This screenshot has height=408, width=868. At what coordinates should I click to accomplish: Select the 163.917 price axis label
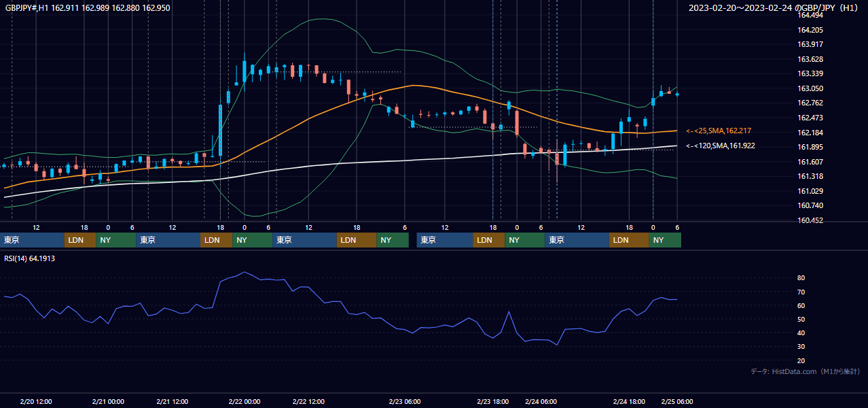point(810,44)
